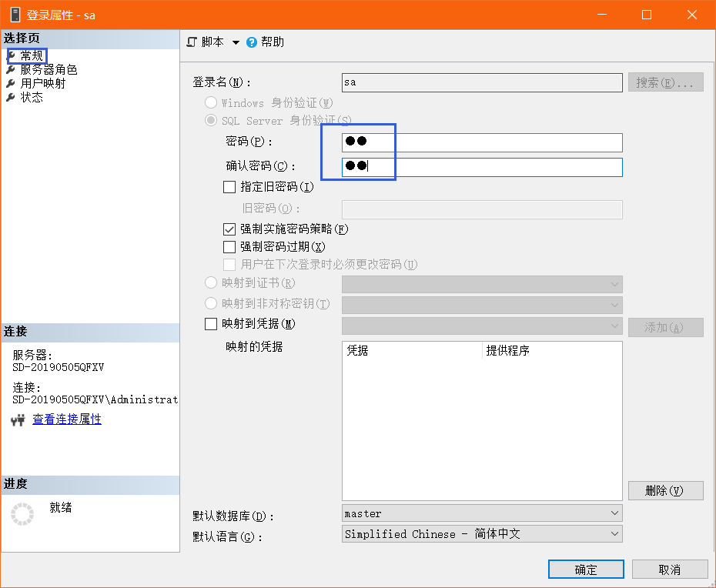This screenshot has width=716, height=588.
Task: Select 映射到非对称密钥 radio button
Action: (x=210, y=303)
